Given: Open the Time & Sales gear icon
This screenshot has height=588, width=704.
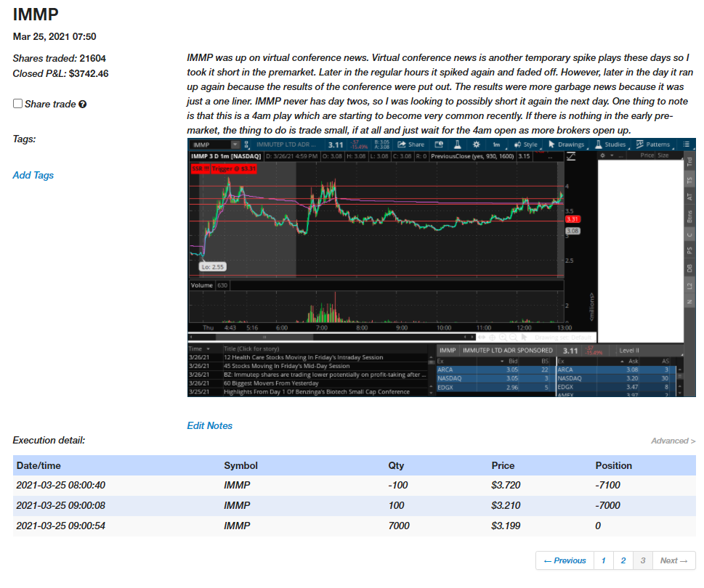Looking at the screenshot, I should (602, 155).
